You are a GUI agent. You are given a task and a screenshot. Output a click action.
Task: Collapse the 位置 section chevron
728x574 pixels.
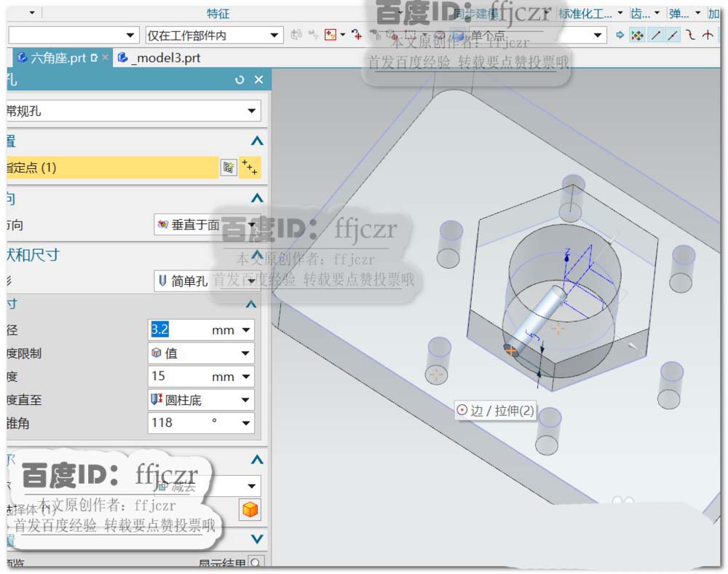click(x=257, y=141)
